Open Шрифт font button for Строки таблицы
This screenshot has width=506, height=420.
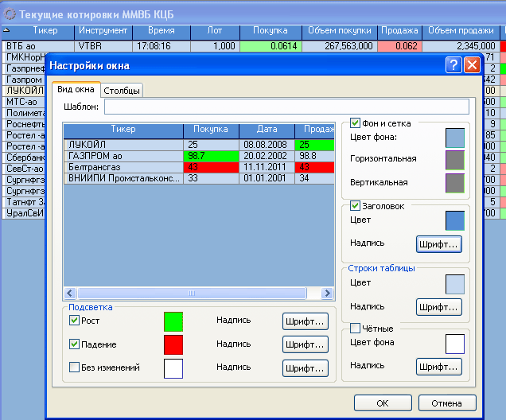[x=438, y=307]
